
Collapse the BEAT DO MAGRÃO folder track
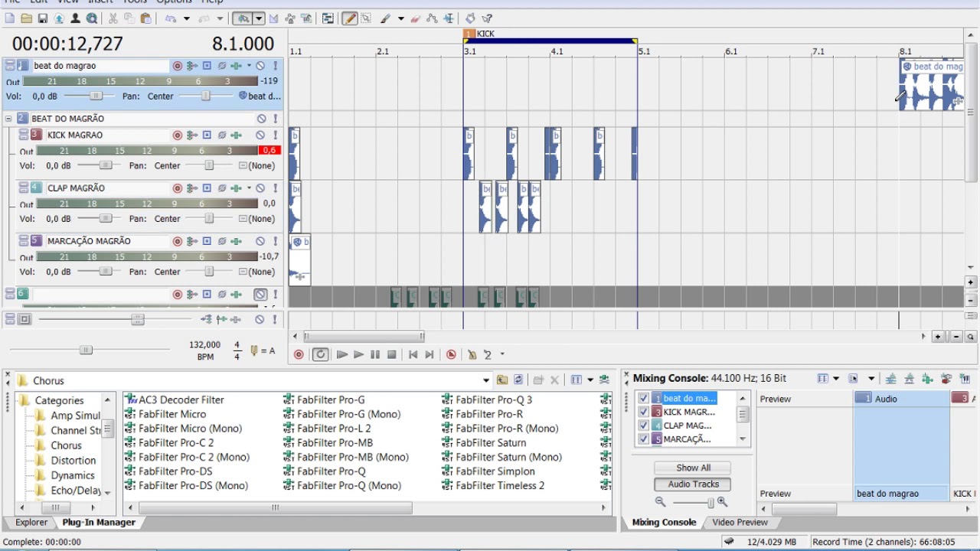click(8, 119)
